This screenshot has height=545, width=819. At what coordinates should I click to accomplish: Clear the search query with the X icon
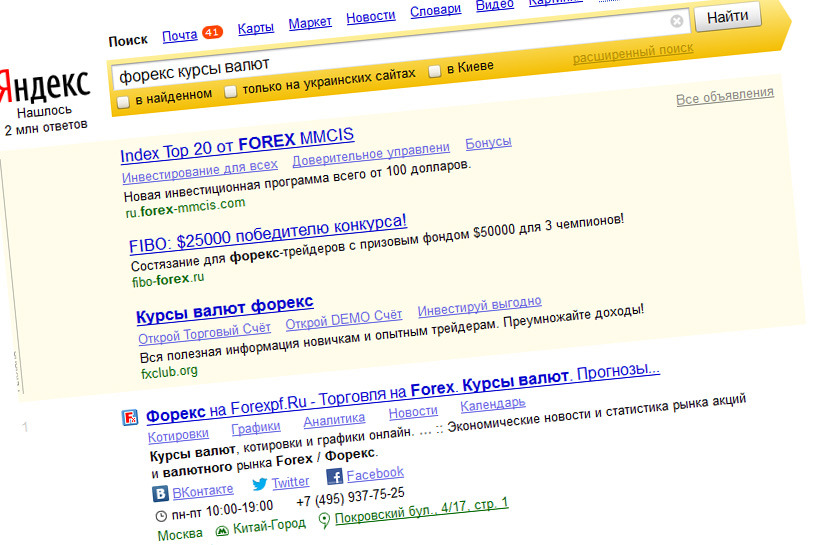(676, 21)
